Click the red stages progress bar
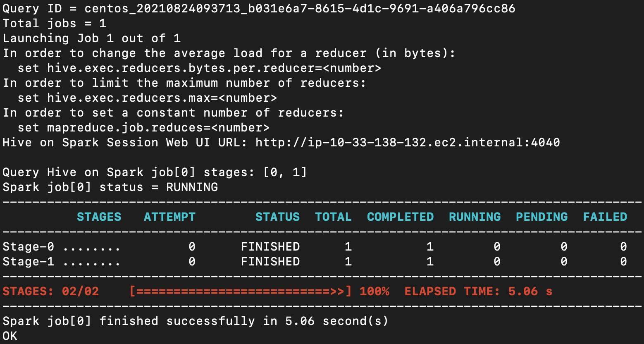 [240, 291]
